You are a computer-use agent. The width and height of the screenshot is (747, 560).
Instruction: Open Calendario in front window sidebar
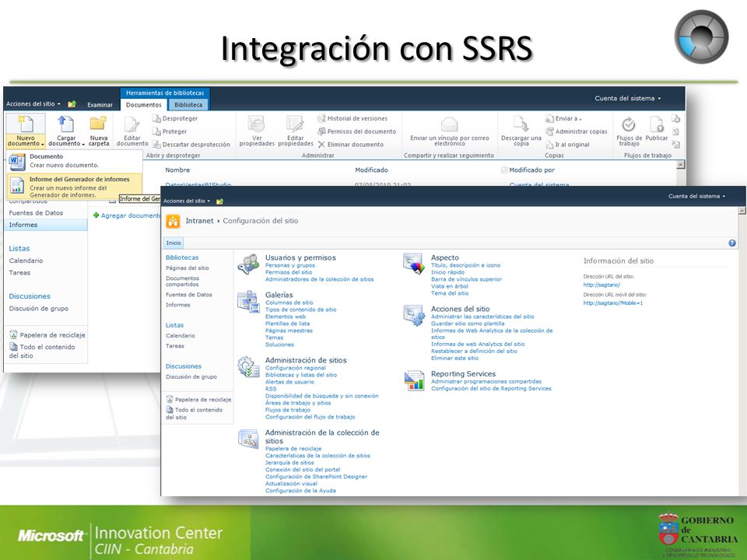[x=180, y=336]
